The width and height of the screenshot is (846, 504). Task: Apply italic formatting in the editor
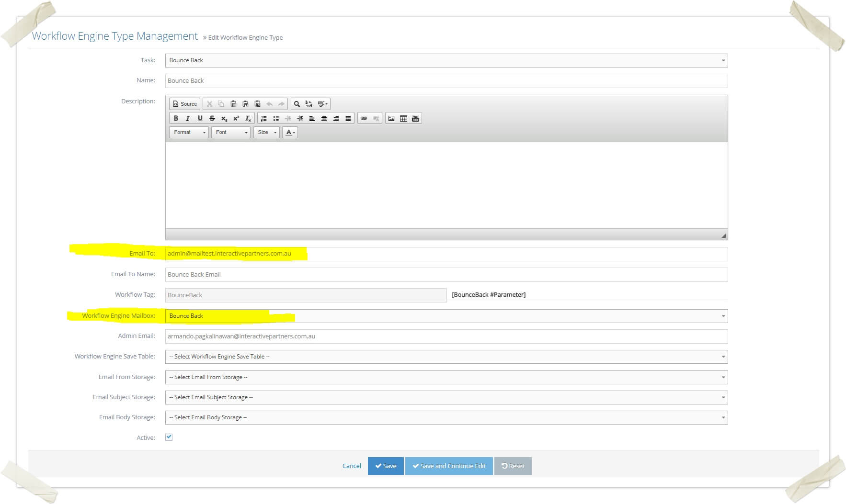point(188,118)
